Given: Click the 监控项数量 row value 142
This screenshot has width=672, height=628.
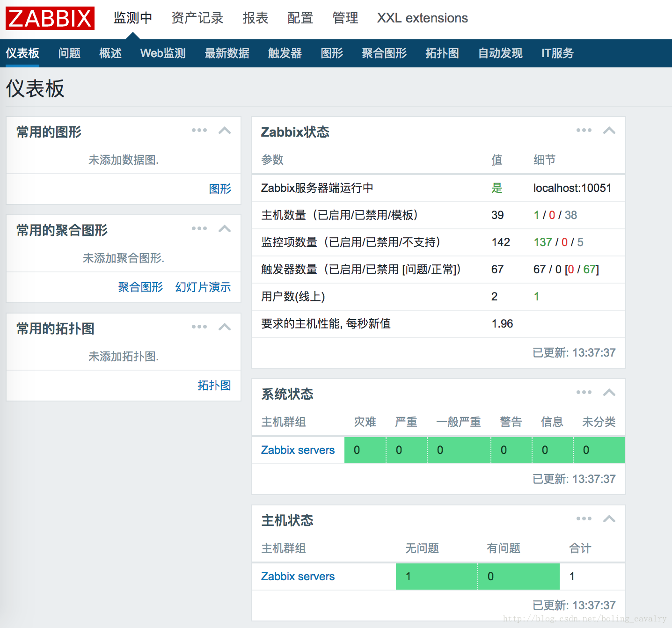Looking at the screenshot, I should point(501,242).
